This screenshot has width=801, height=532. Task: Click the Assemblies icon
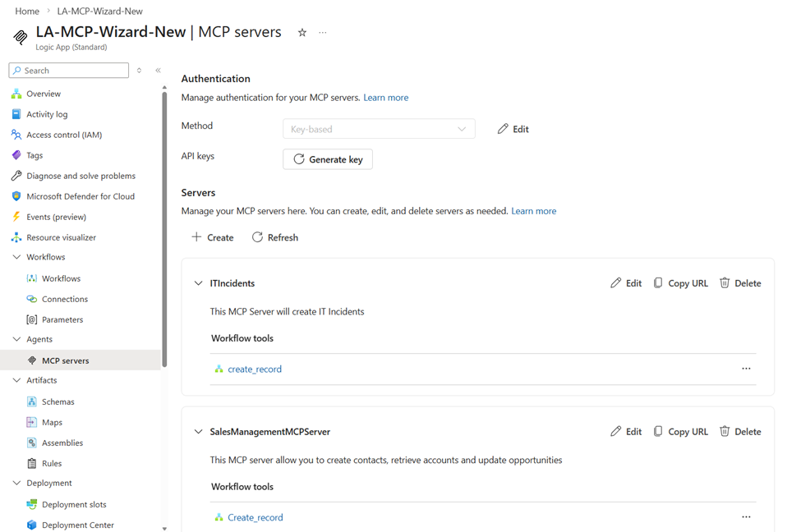(32, 443)
